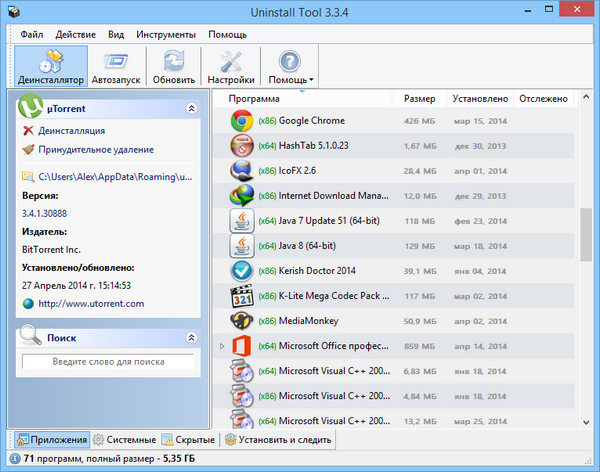Viewport: 600px width, 472px height.
Task: Switch to the Системные tab
Action: (124, 439)
